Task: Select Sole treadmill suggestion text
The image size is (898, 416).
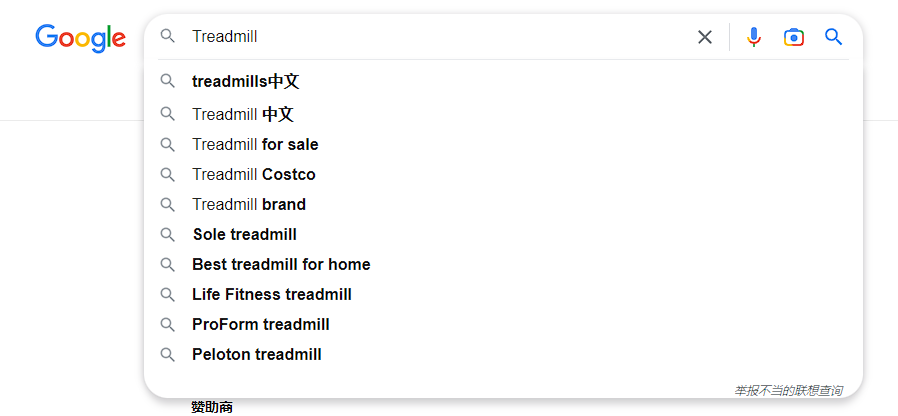Action: coord(245,234)
